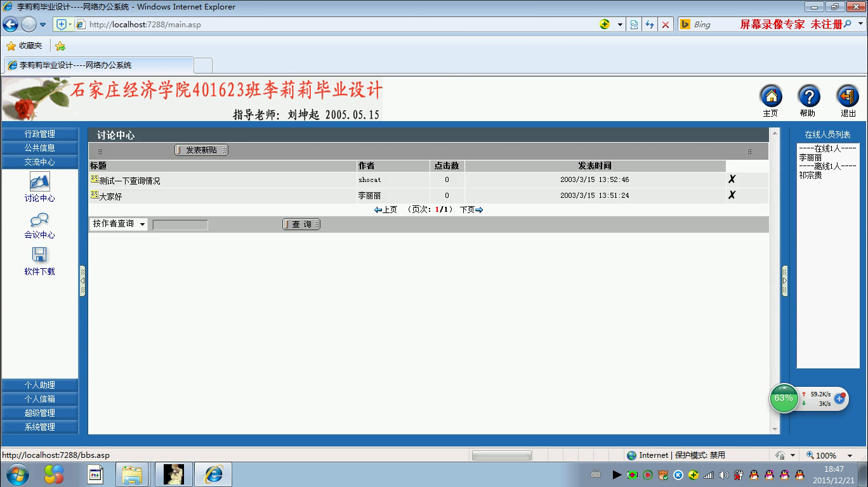
Task: Open 行政管理 menu section
Action: pyautogui.click(x=40, y=134)
